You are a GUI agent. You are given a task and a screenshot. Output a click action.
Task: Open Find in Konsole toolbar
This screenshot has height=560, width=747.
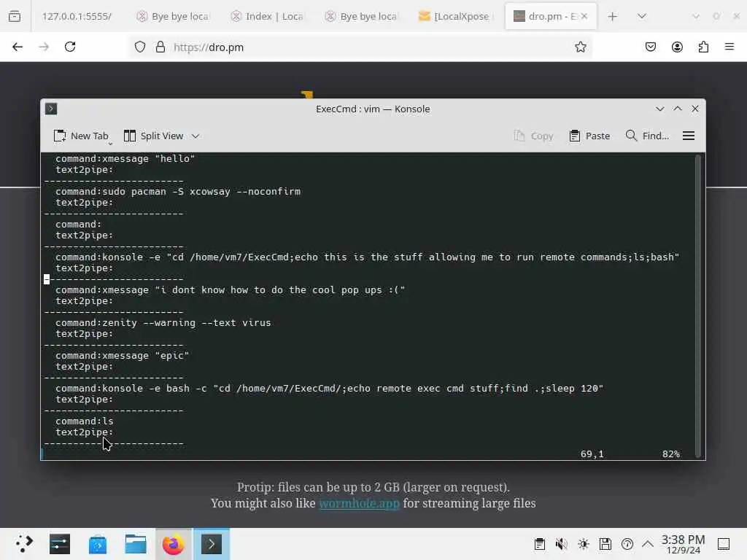point(648,136)
